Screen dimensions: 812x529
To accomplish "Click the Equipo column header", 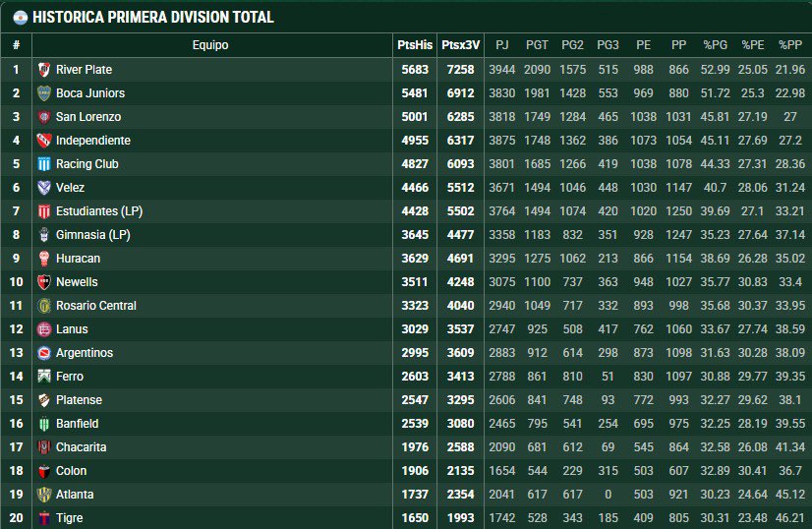I will pyautogui.click(x=210, y=45).
